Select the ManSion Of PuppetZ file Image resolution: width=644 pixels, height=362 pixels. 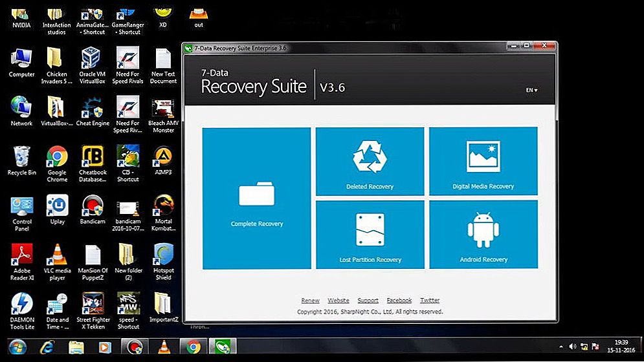(93, 262)
